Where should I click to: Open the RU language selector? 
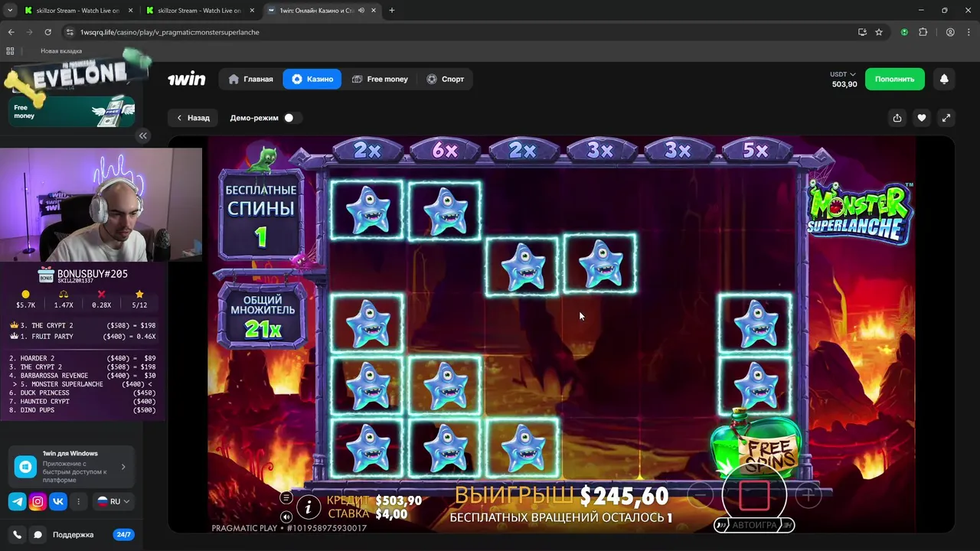point(113,501)
